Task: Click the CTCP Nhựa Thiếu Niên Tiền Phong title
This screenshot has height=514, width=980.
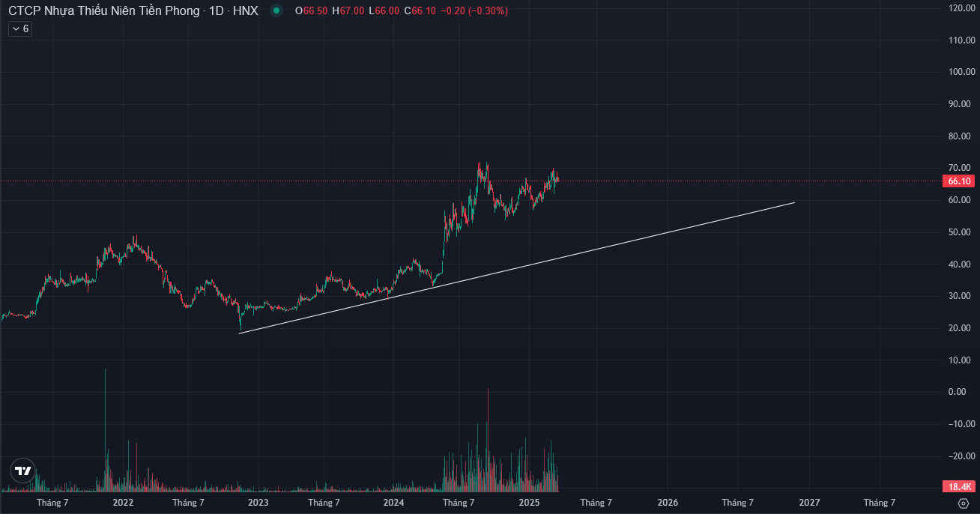Action: (x=104, y=11)
